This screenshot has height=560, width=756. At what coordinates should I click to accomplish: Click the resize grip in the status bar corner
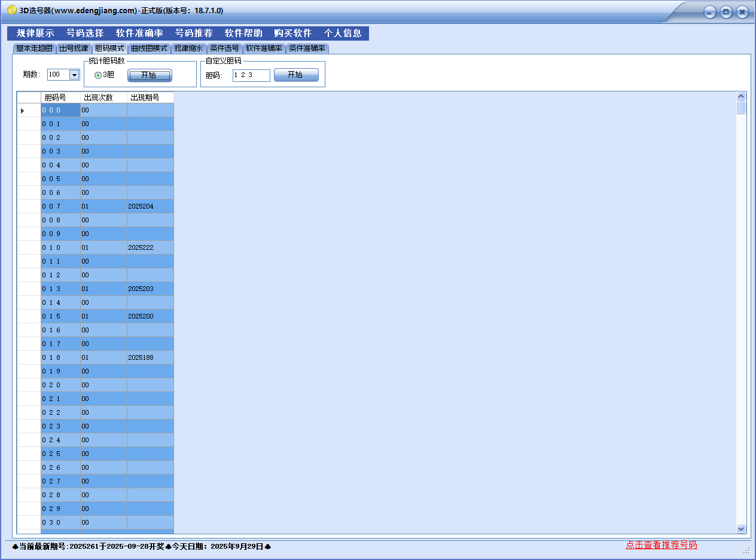[746, 550]
